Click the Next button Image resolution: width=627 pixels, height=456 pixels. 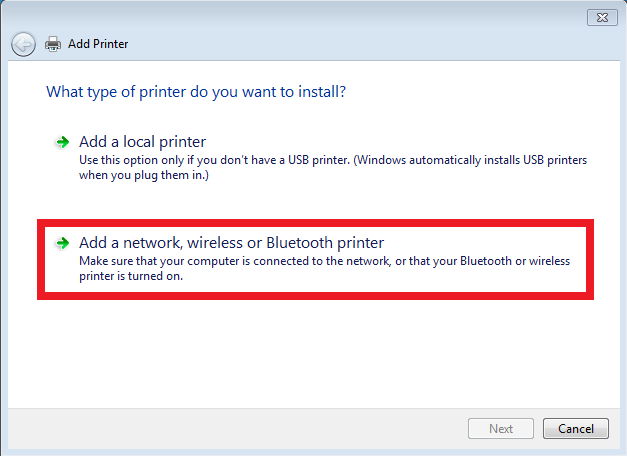pyautogui.click(x=501, y=429)
